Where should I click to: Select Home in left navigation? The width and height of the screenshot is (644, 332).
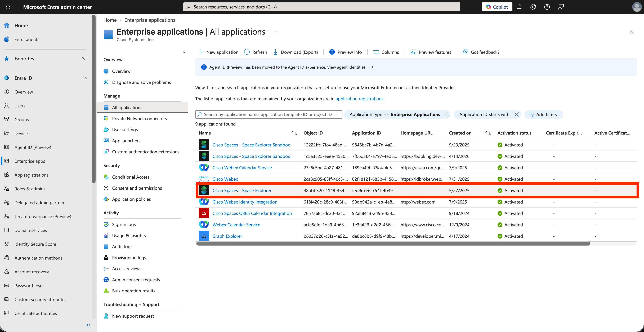(x=21, y=25)
